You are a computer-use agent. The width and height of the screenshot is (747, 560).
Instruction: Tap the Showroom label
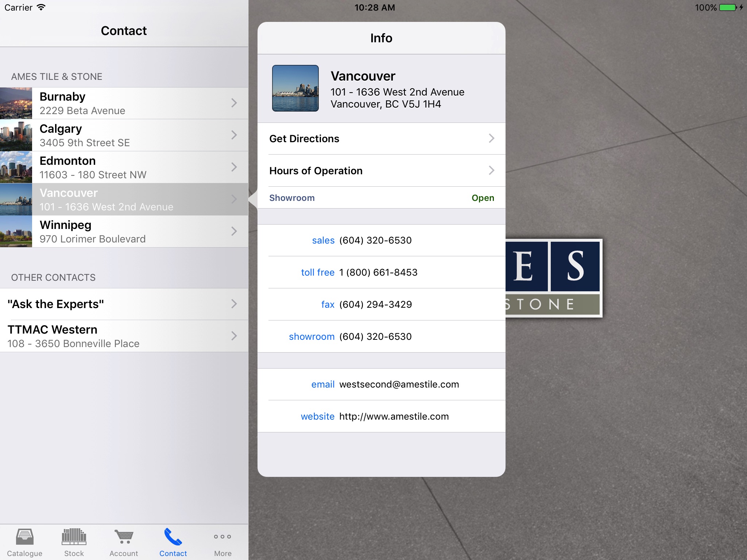click(292, 198)
